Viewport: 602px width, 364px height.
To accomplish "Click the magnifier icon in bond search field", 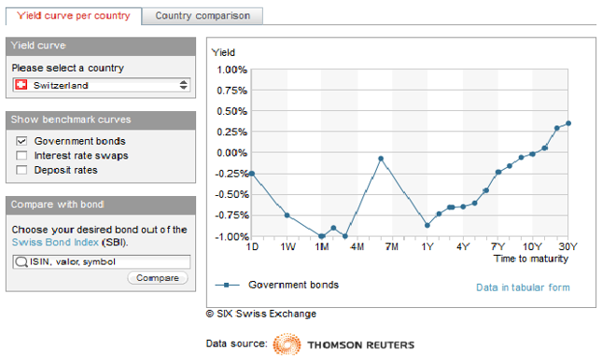I will coord(21,262).
